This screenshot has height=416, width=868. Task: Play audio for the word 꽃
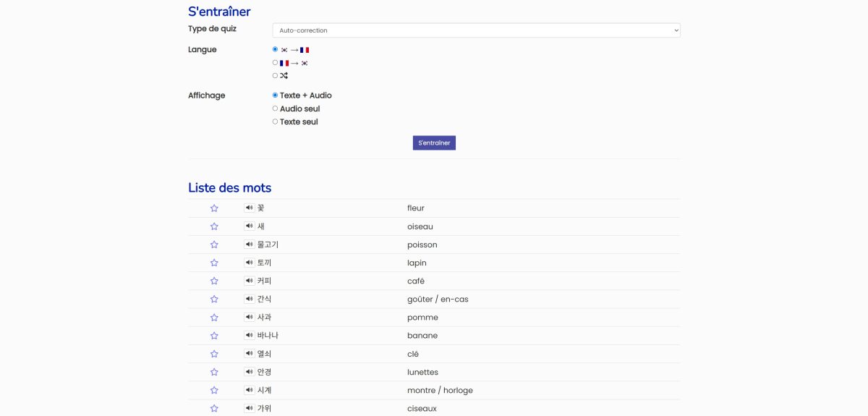[x=250, y=208]
